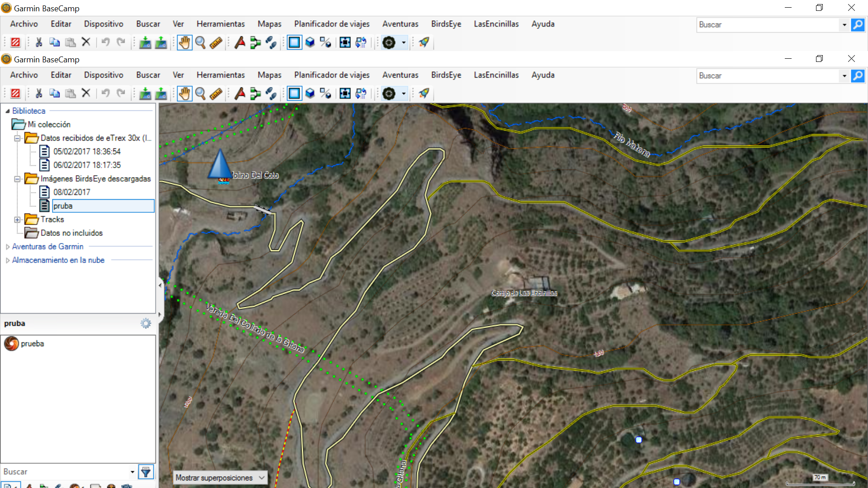The width and height of the screenshot is (868, 488).
Task: Click the 3D cube icon in background window toolbar
Action: (310, 42)
